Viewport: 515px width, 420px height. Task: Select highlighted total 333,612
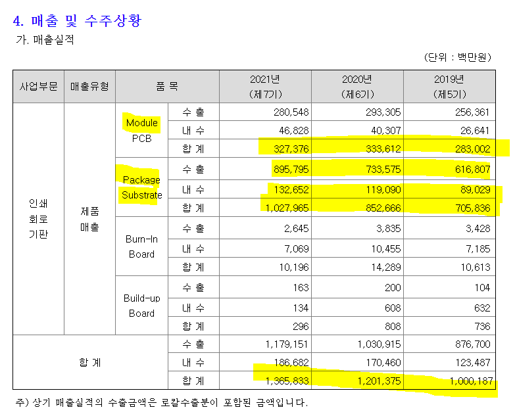tap(383, 149)
